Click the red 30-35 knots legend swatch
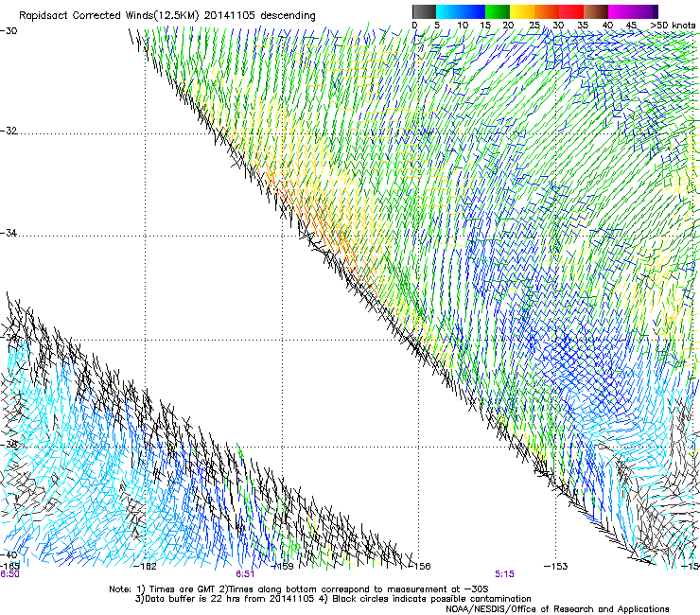700x615 pixels. point(571,11)
